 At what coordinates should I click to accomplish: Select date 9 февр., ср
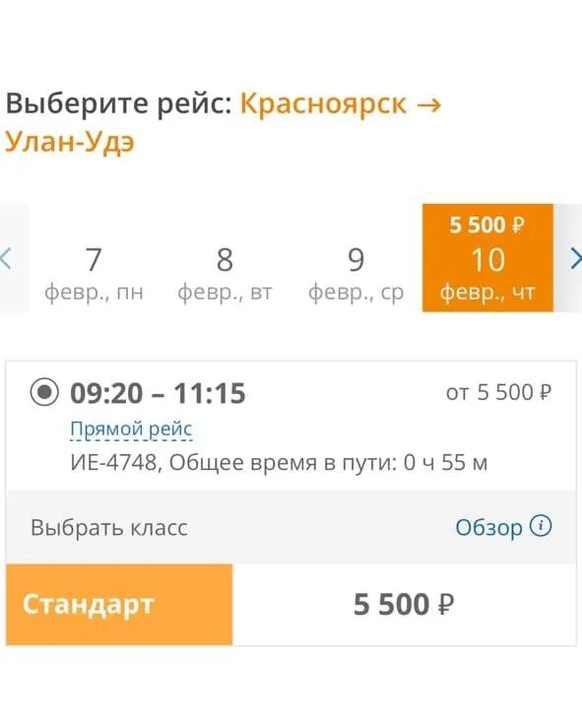(356, 273)
